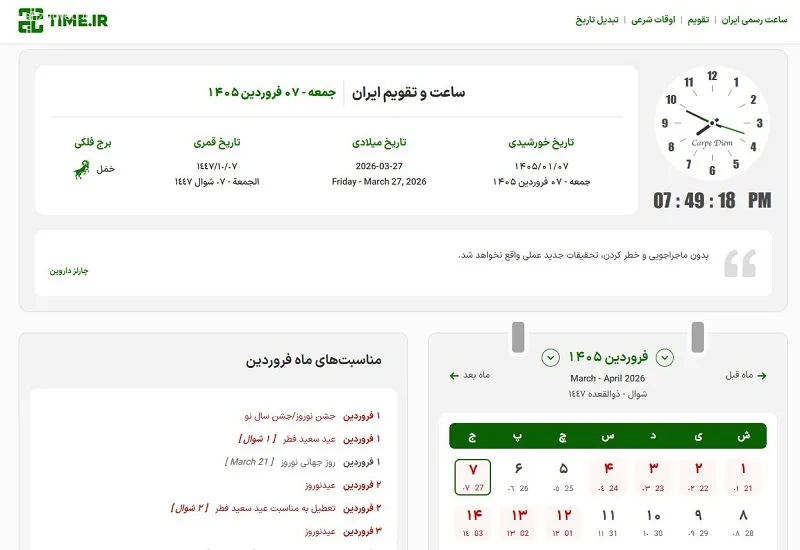The width and height of the screenshot is (800, 550).
Task: Expand the year dropdown beside ۱۴۰۵
Action: pos(550,358)
